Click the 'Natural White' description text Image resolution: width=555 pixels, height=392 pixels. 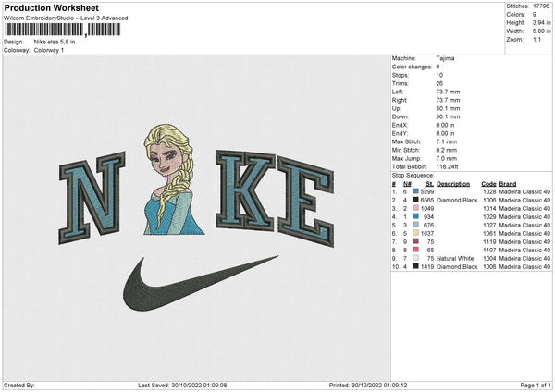(455, 258)
